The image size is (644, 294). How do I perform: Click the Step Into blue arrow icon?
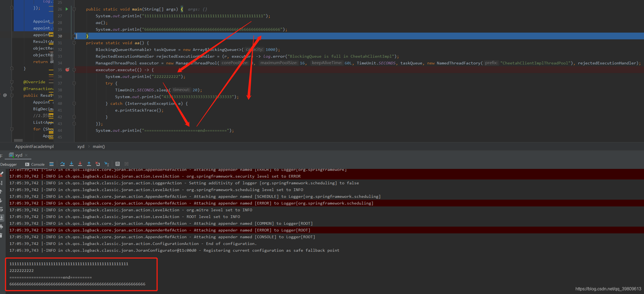click(71, 164)
